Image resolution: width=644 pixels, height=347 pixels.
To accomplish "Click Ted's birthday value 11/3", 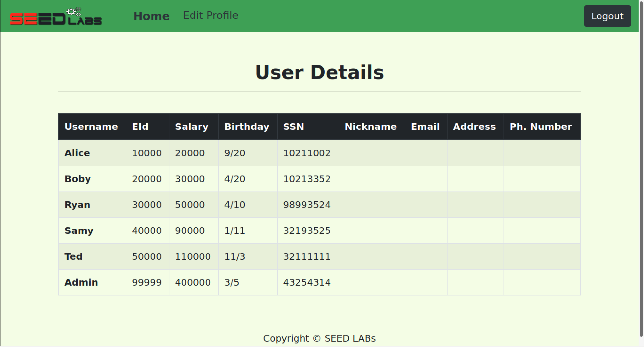I will tap(235, 256).
